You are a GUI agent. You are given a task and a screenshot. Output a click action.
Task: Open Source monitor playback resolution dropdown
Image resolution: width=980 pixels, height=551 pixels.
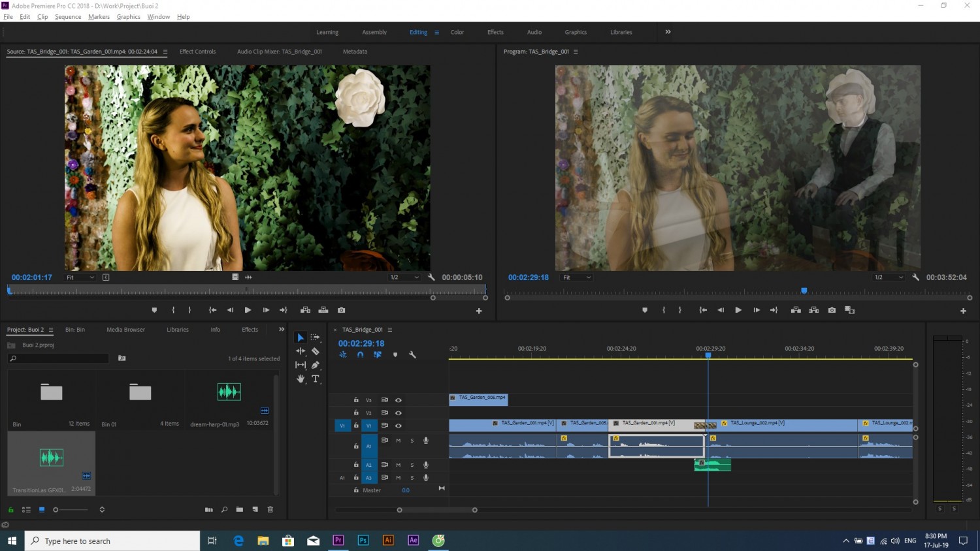pyautogui.click(x=404, y=277)
